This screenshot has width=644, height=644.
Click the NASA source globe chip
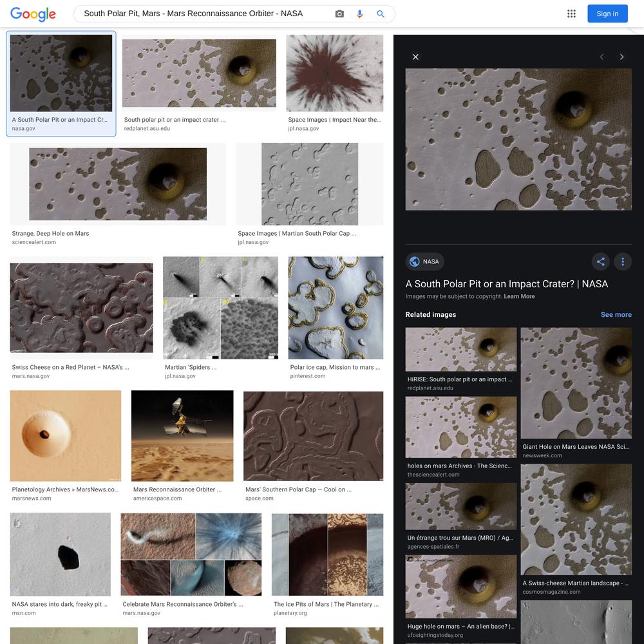[x=424, y=261]
